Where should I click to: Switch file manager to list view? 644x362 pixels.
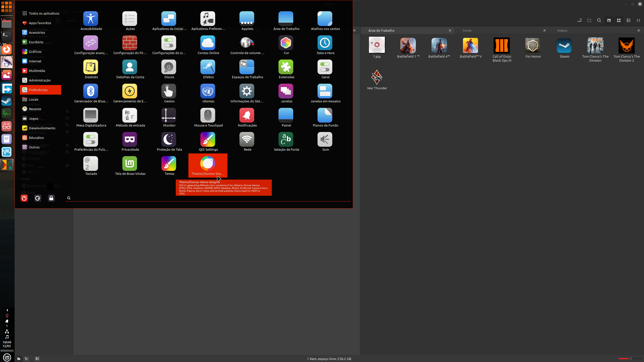tap(629, 20)
